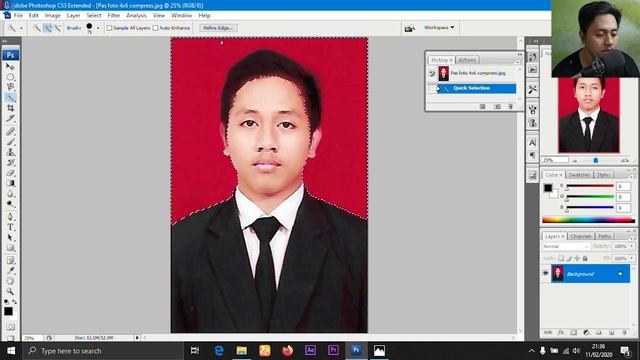This screenshot has height=360, width=640.
Task: Toggle Lock image pixels brush icon
Action: coord(569,258)
